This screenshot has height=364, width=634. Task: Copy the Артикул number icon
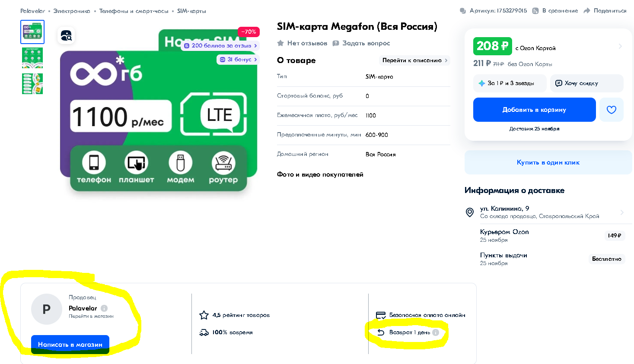pyautogui.click(x=463, y=11)
